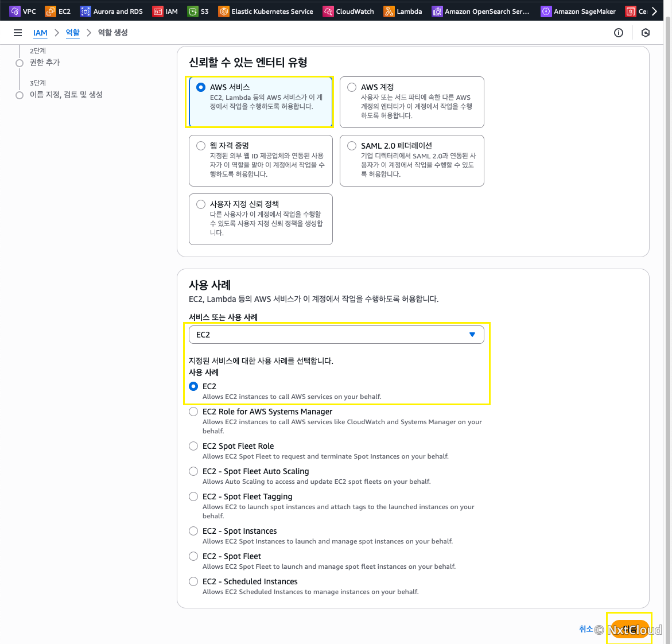Click the 신뢰할 수 있는 엔터티 유형 heading
Image resolution: width=672 pixels, height=644 pixels.
(248, 62)
